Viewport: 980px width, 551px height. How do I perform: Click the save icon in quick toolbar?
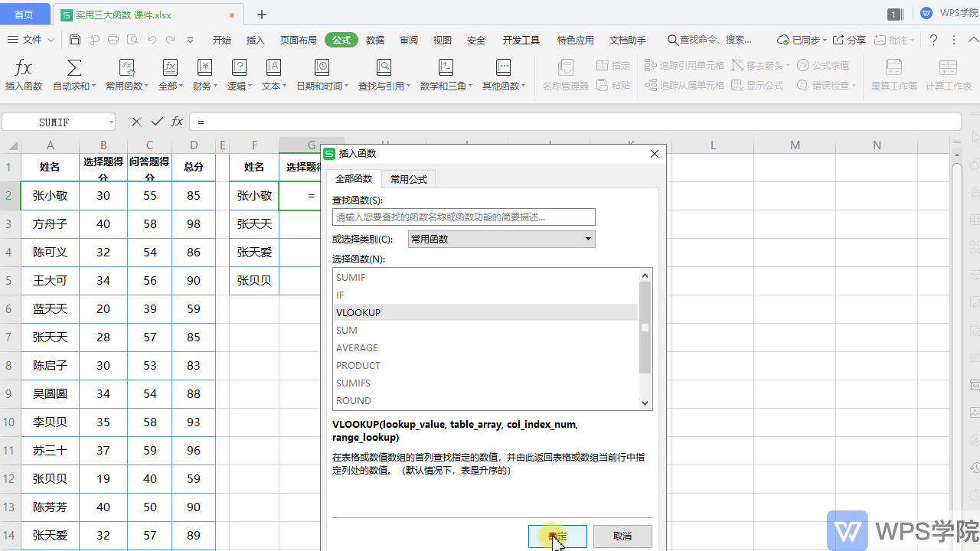coord(75,40)
